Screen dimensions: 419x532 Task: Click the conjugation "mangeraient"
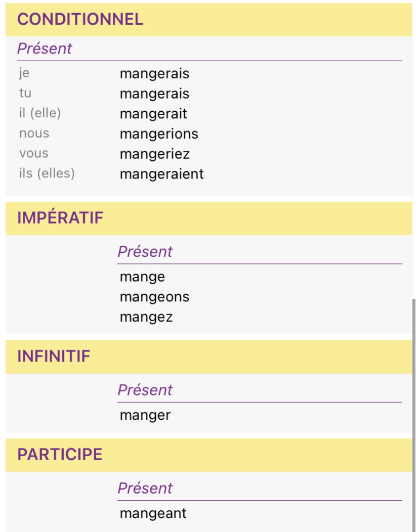click(161, 174)
